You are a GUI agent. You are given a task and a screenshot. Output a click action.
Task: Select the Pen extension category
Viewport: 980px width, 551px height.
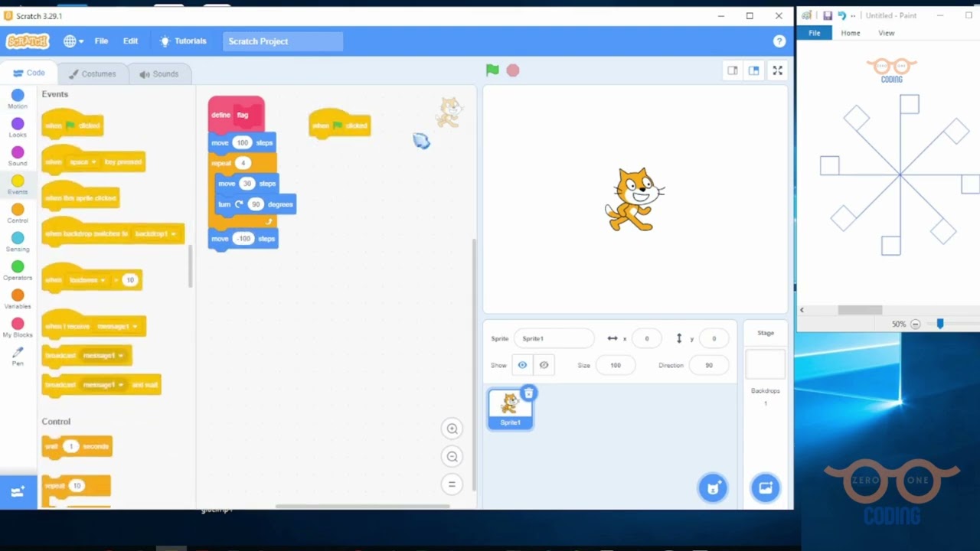tap(18, 356)
